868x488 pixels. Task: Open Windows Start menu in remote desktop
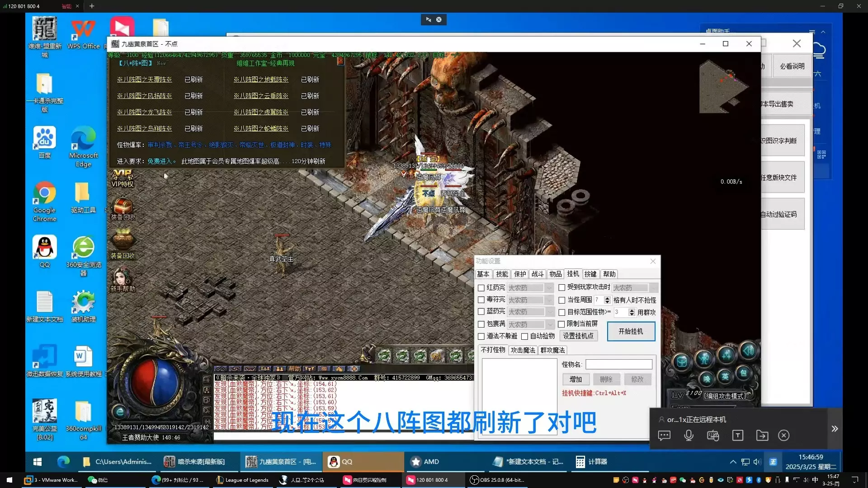38,462
